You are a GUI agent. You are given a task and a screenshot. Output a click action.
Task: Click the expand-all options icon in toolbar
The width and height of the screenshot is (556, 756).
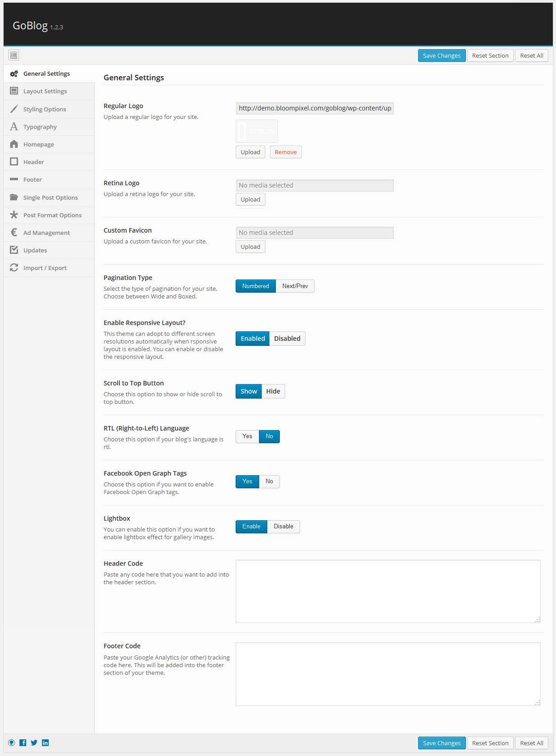click(14, 55)
